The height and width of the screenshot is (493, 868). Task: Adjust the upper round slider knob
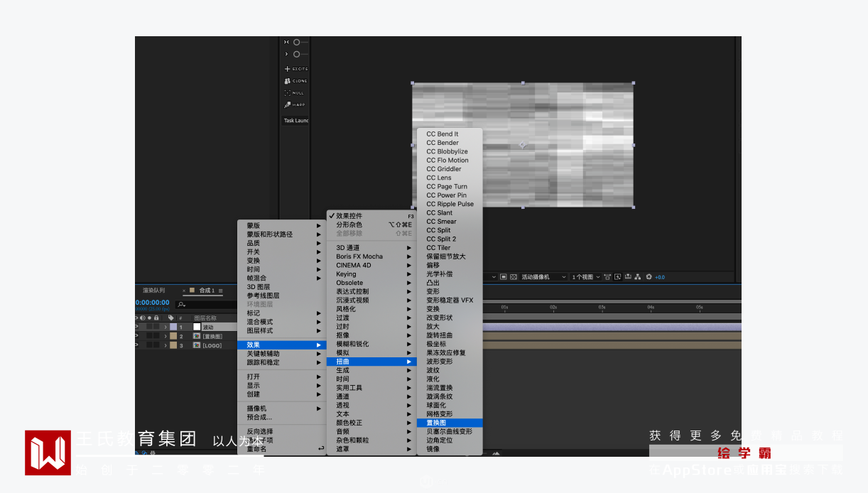(x=296, y=42)
